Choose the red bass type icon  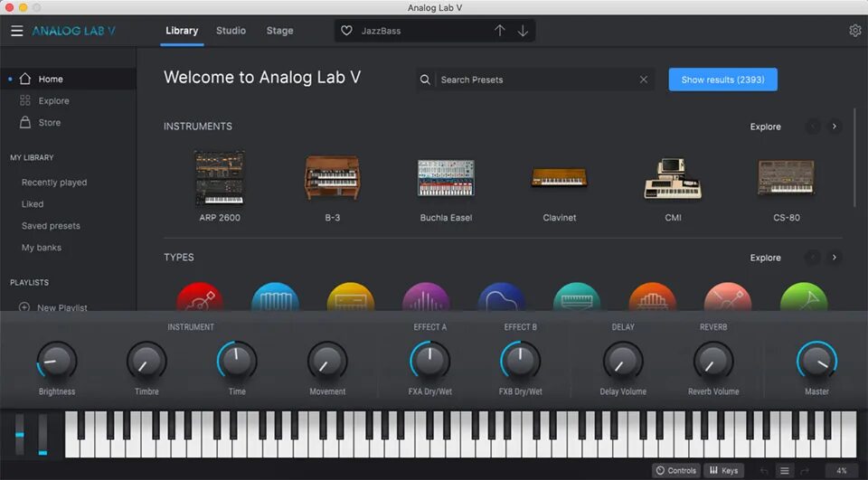200,297
